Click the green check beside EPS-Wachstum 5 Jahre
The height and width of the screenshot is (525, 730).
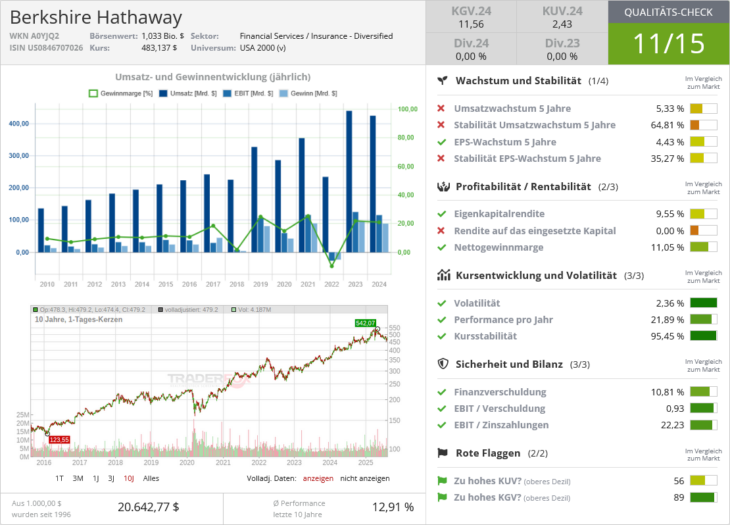pos(442,142)
